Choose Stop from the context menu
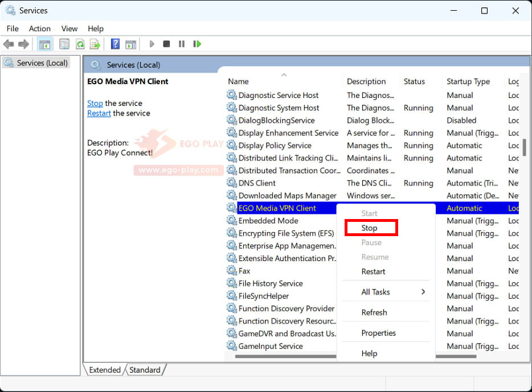The height and width of the screenshot is (392, 532). click(370, 228)
